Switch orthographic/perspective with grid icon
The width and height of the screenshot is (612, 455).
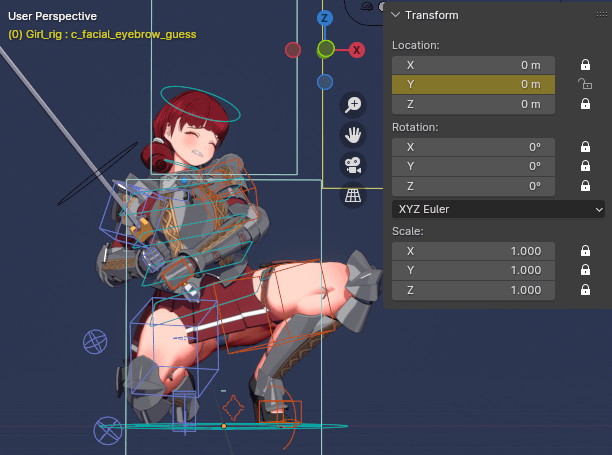pos(353,196)
